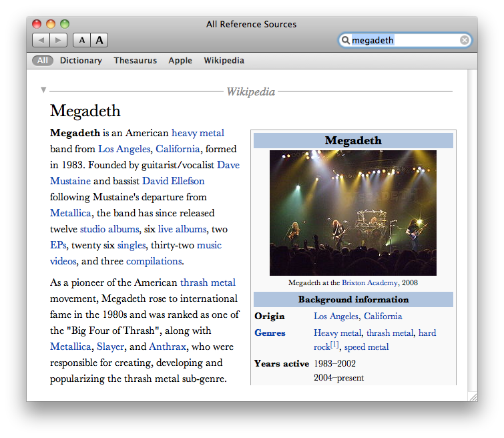Follow the Dave Mustaine link
The height and width of the screenshot is (438, 504).
click(x=228, y=165)
